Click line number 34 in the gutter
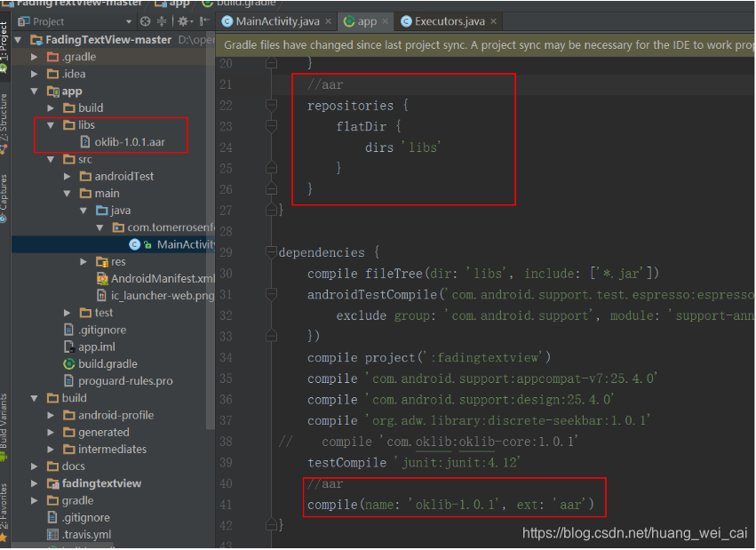The image size is (756, 550). (x=226, y=358)
